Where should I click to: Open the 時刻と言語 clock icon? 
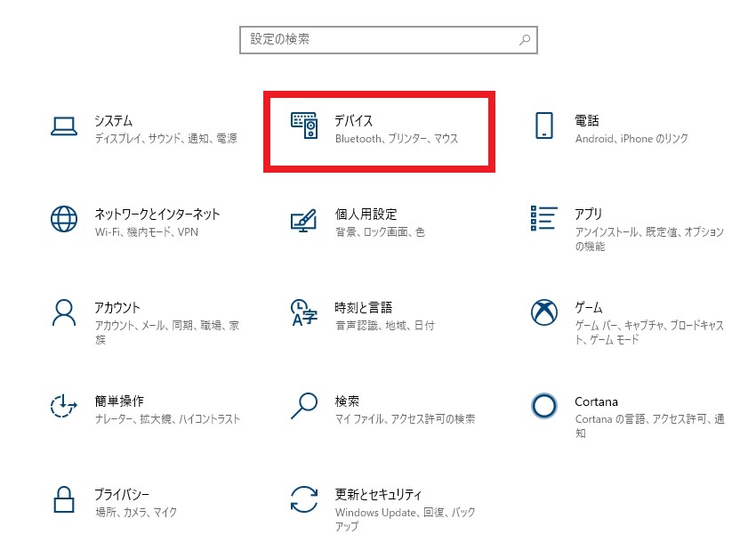click(304, 312)
